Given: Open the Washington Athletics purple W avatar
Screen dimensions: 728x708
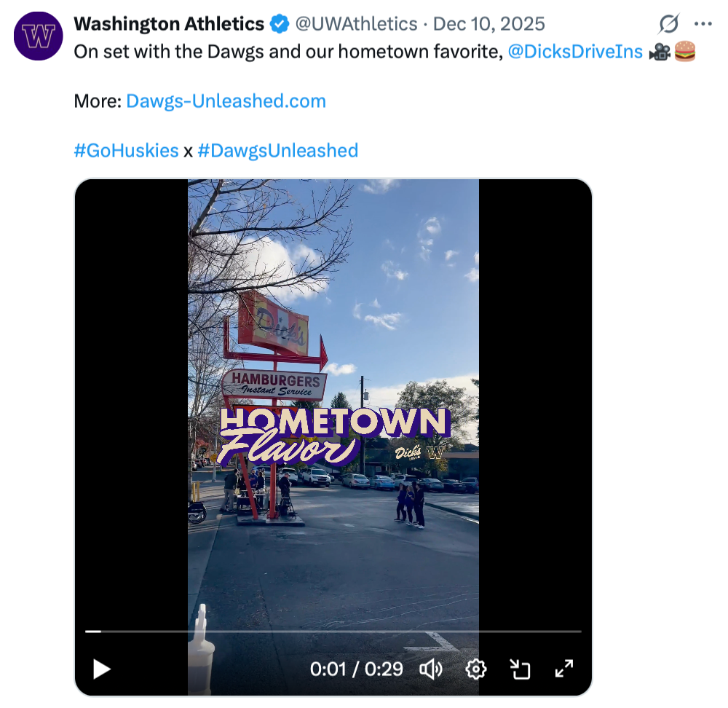Looking at the screenshot, I should [39, 36].
